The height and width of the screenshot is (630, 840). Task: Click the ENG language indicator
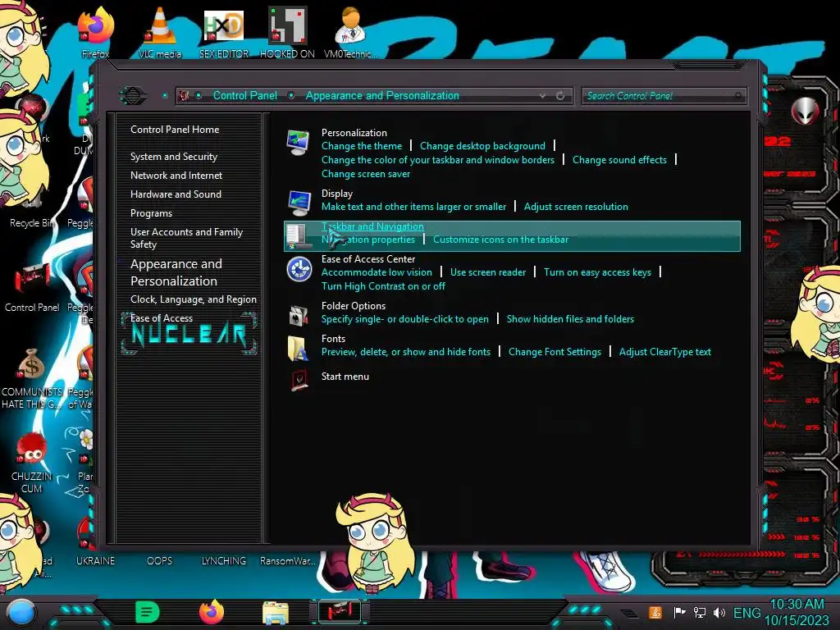[x=746, y=612]
